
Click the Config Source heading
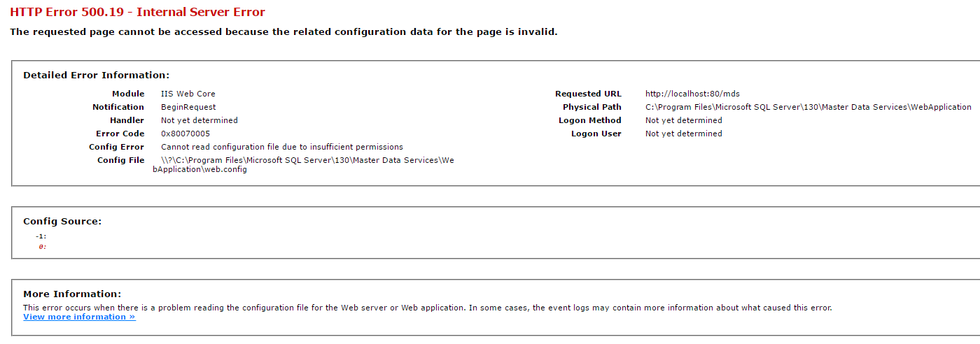coord(62,221)
